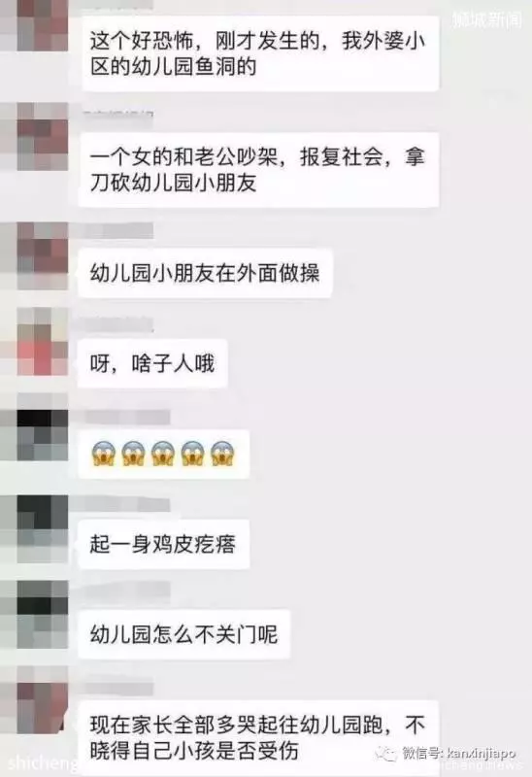
Task: Click the first screaming face emoji
Action: pyautogui.click(x=104, y=454)
